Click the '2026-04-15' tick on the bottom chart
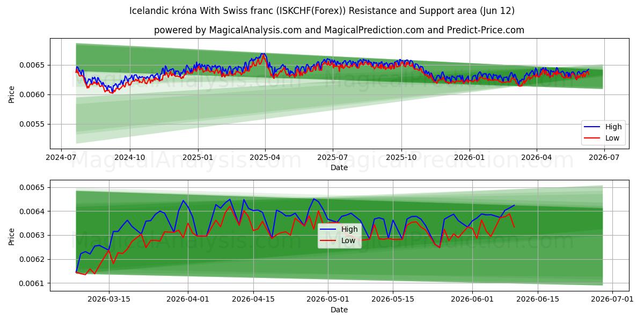The width and height of the screenshot is (644, 322). [x=253, y=299]
